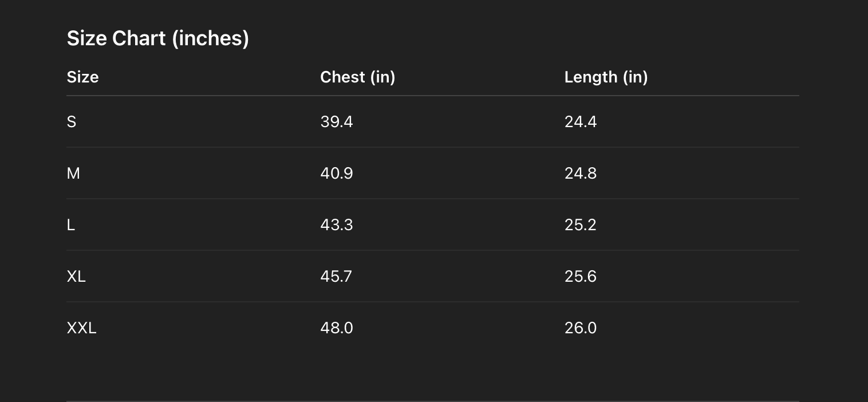
Task: Select the M size label
Action: point(73,174)
